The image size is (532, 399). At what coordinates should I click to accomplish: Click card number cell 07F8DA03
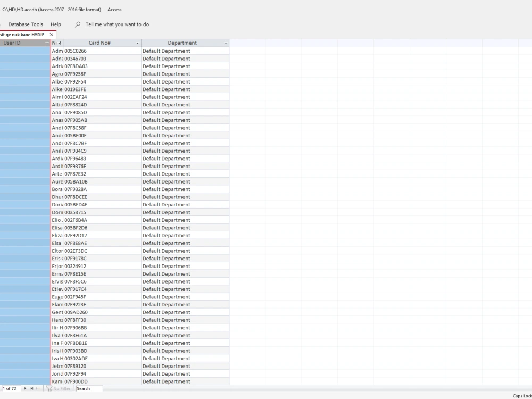pyautogui.click(x=102, y=66)
